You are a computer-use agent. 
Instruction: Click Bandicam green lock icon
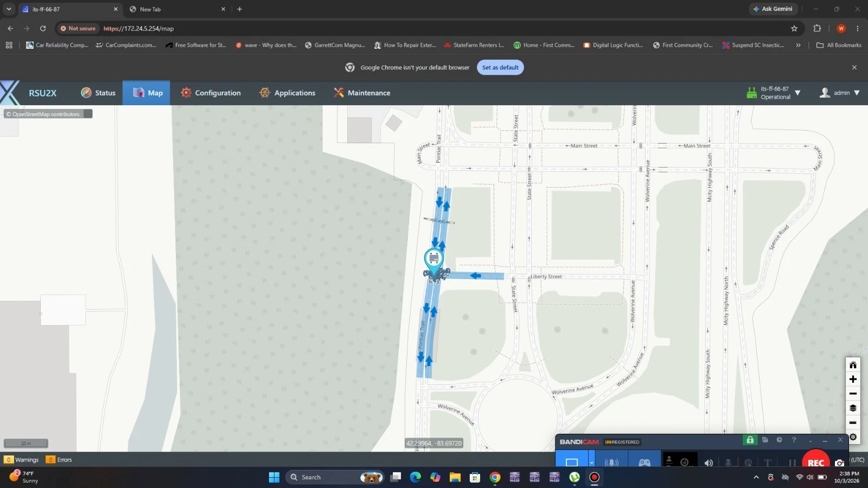click(x=750, y=440)
